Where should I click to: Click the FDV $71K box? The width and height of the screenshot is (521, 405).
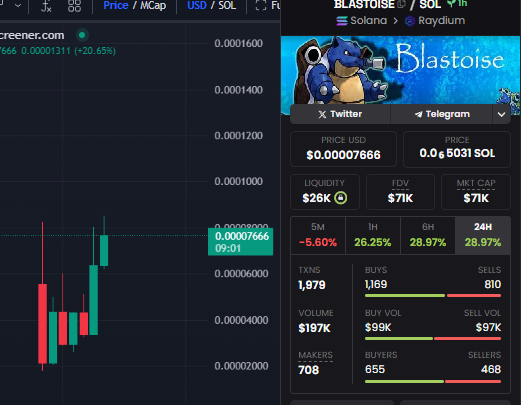point(400,192)
